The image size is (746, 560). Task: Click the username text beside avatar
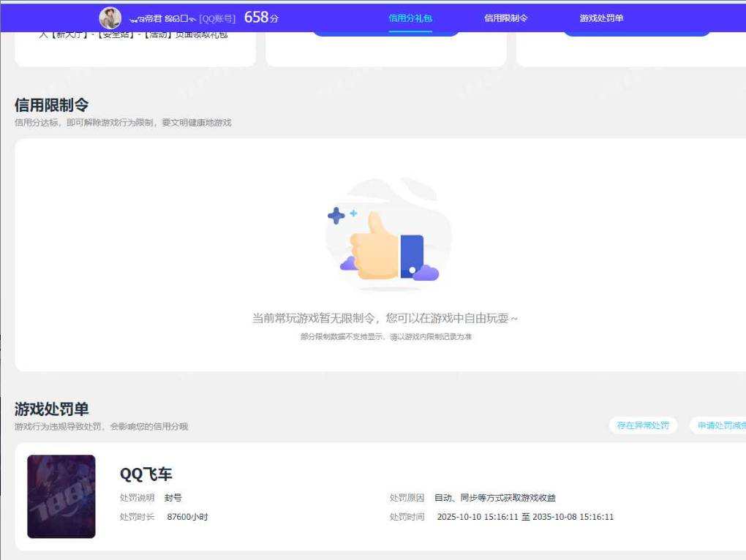[162, 19]
